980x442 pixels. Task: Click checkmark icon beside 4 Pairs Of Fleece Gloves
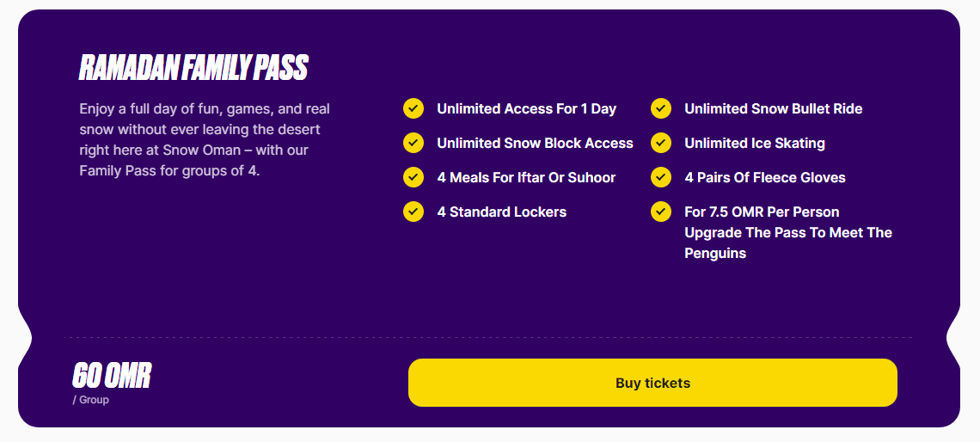tap(660, 177)
